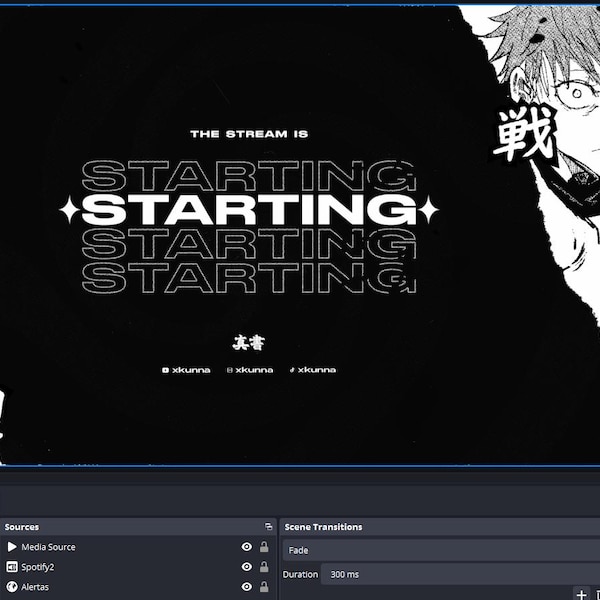Toggle the lock on Spotify2

coord(264,566)
